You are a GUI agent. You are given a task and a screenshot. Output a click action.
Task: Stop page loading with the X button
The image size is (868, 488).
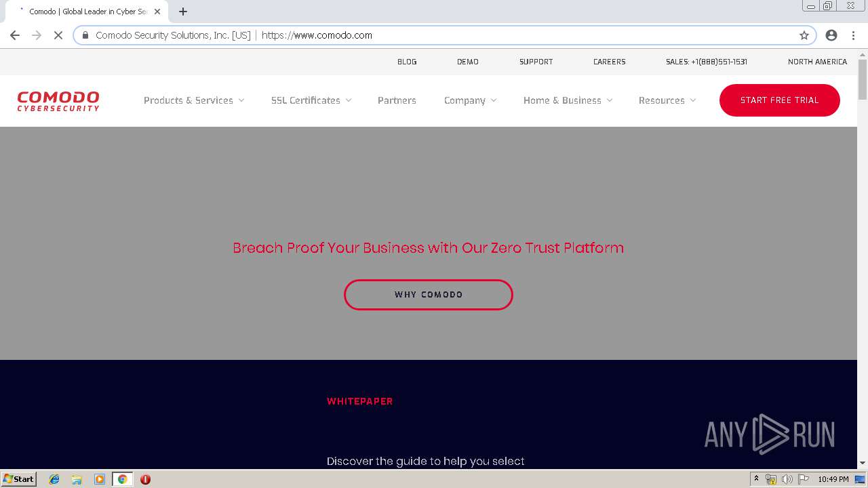pyautogui.click(x=58, y=35)
